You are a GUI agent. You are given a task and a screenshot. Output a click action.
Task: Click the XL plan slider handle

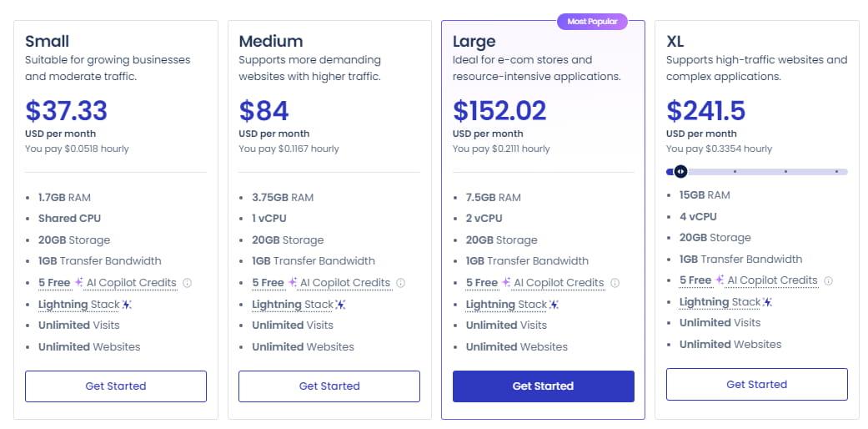pos(680,172)
